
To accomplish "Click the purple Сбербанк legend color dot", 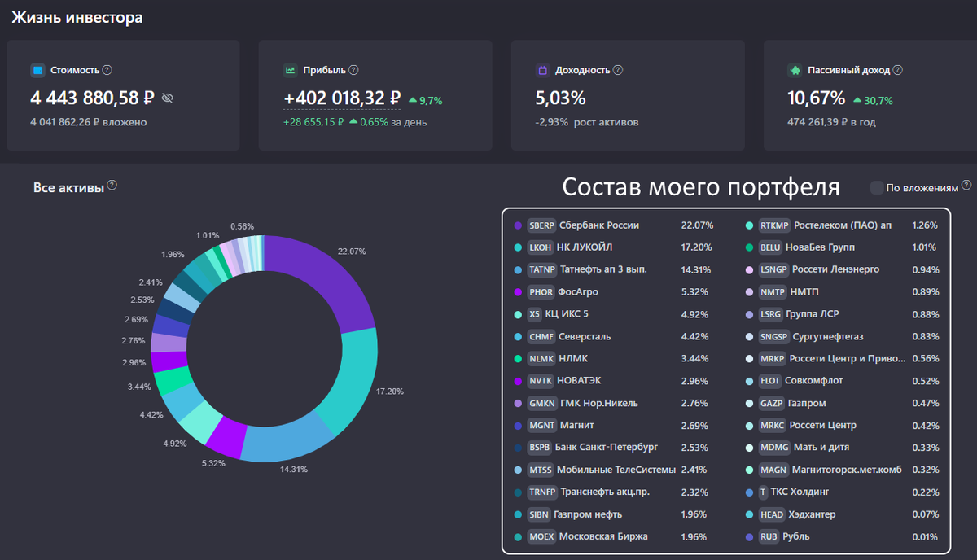I will [518, 225].
